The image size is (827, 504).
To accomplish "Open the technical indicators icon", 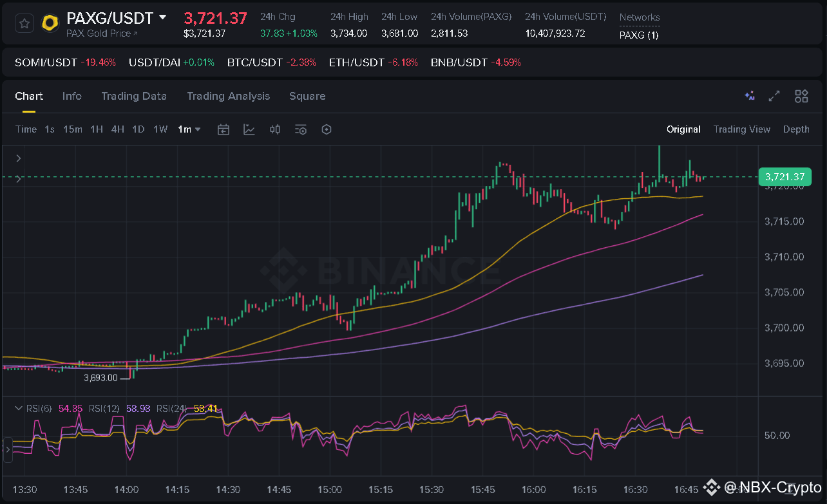I will [249, 129].
